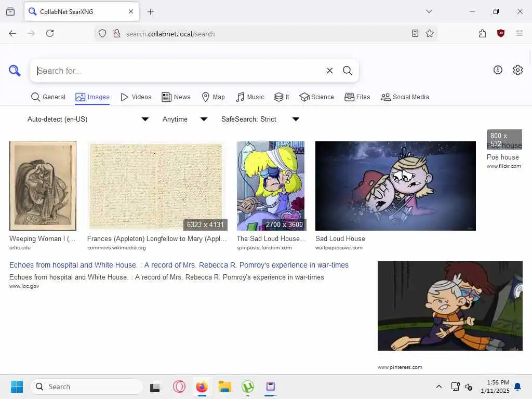Switch to Science category

tap(316, 97)
